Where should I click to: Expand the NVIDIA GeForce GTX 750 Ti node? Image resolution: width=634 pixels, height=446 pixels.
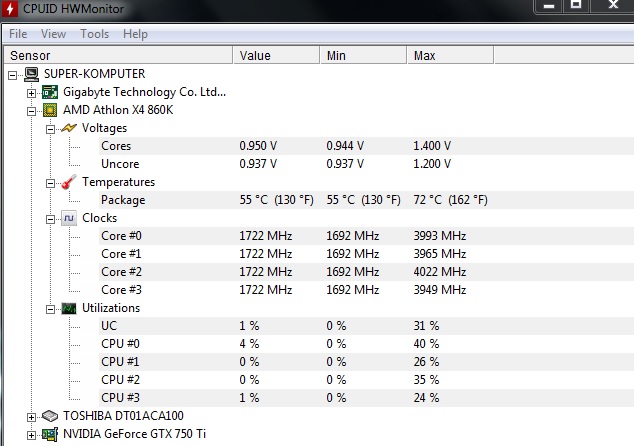[x=32, y=435]
